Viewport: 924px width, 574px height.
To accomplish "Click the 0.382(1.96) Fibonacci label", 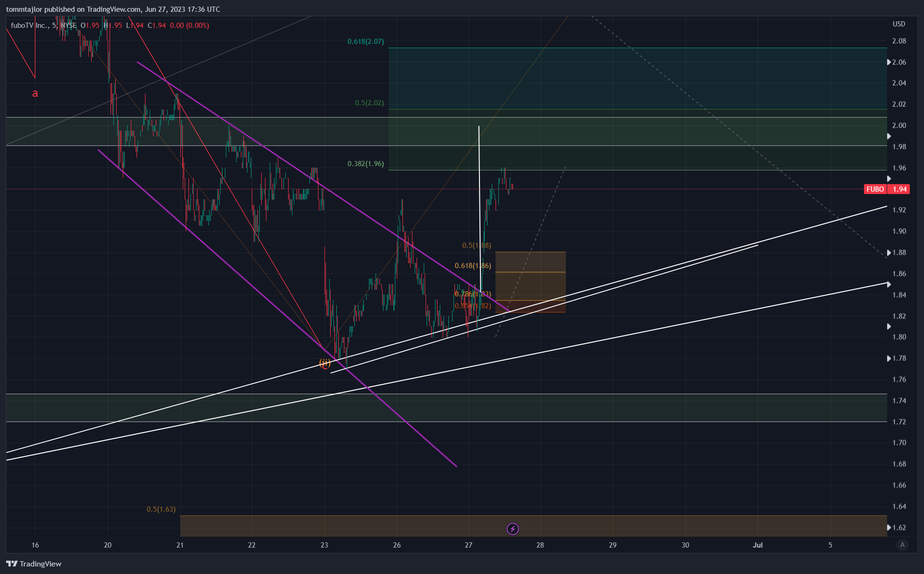I will tap(366, 164).
